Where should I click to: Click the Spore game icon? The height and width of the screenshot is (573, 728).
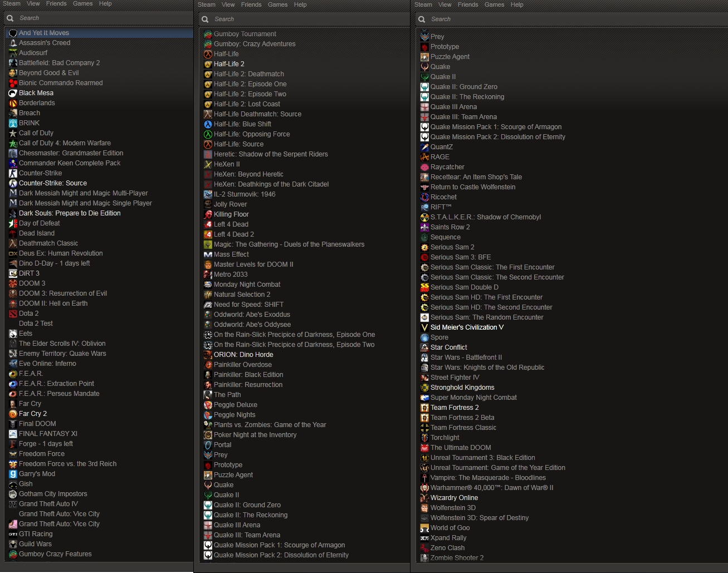424,337
